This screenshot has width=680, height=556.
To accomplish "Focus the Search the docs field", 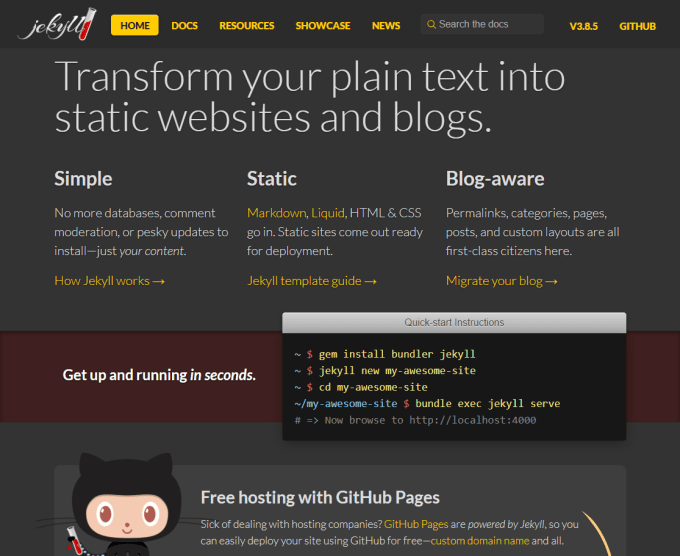I will pyautogui.click(x=482, y=24).
